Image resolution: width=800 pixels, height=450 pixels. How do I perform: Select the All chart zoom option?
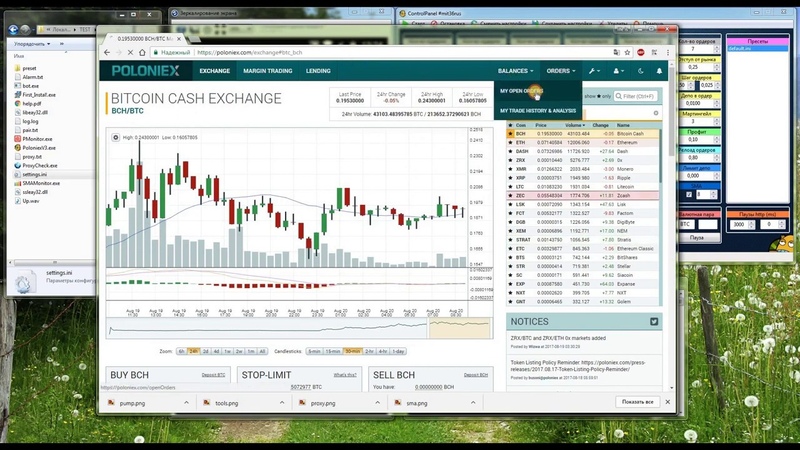coord(262,352)
